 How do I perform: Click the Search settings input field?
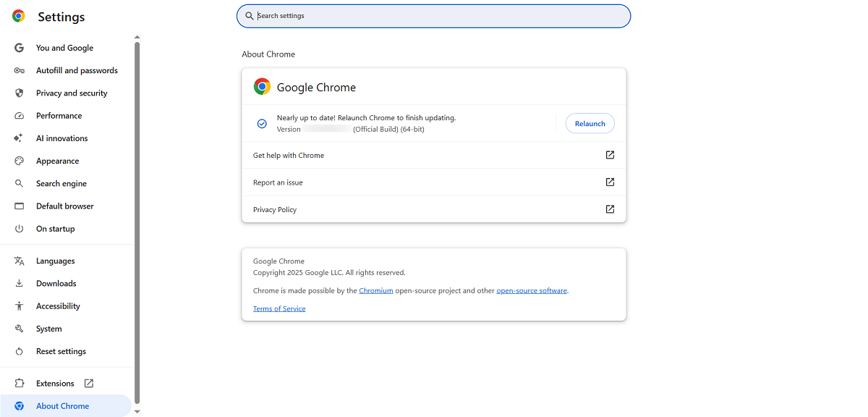coord(434,16)
